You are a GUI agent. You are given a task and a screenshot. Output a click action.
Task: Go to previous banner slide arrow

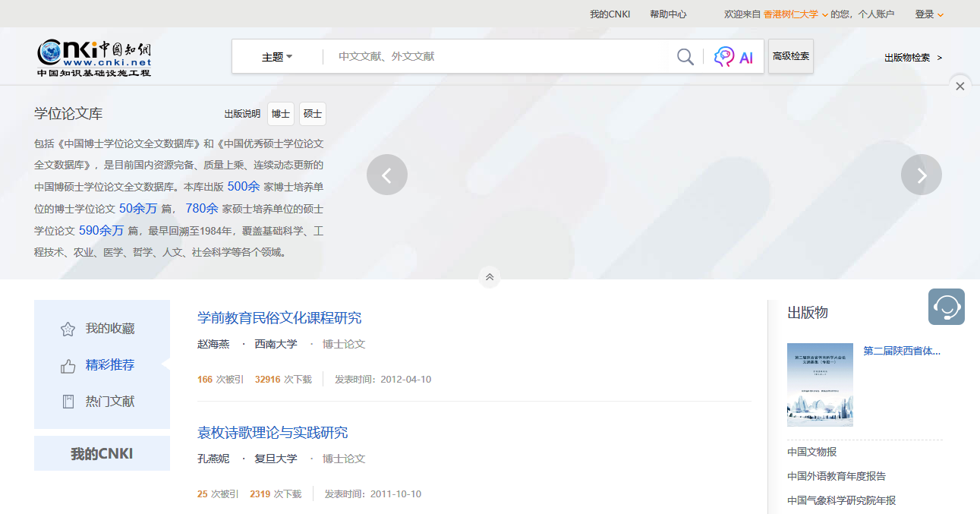387,175
